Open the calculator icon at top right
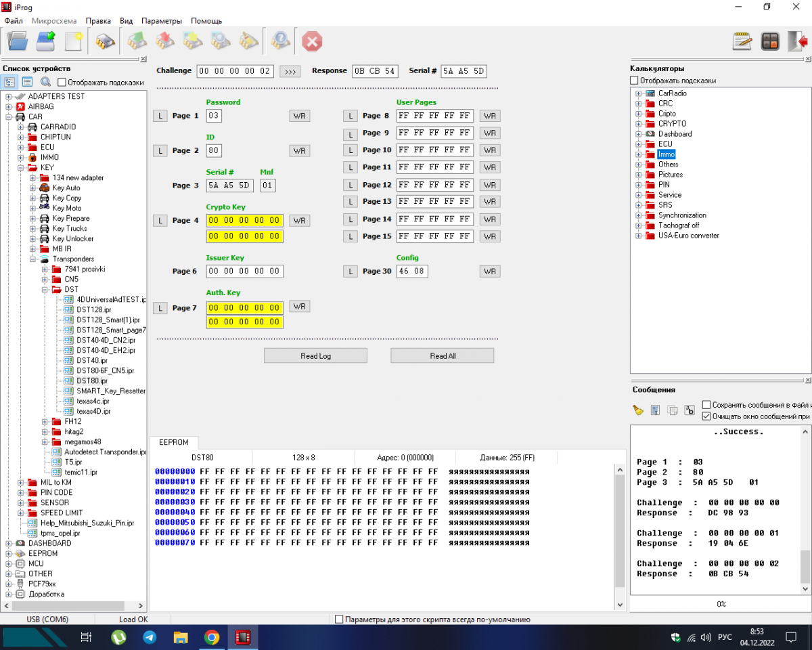 770,42
